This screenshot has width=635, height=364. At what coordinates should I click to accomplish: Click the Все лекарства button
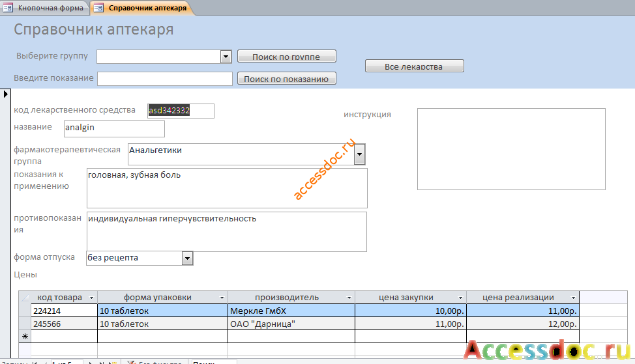[x=414, y=66]
